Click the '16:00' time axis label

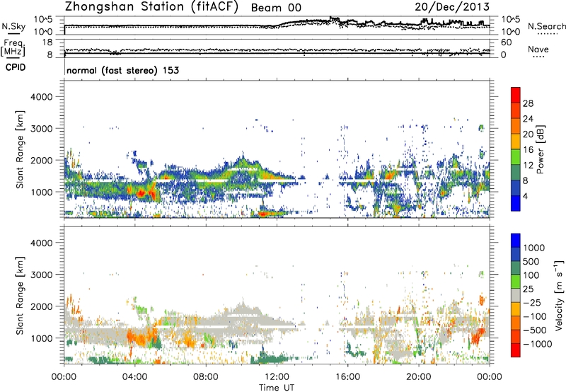pyautogui.click(x=347, y=377)
